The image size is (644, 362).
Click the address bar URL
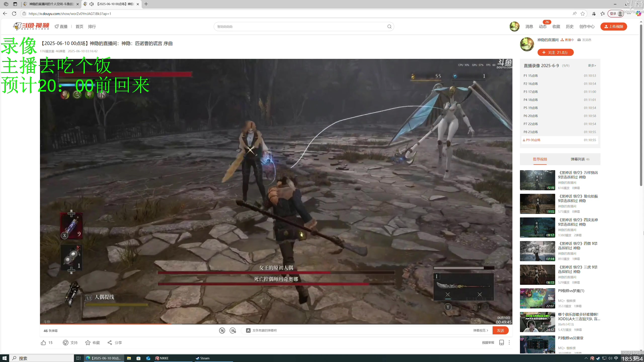[70, 14]
